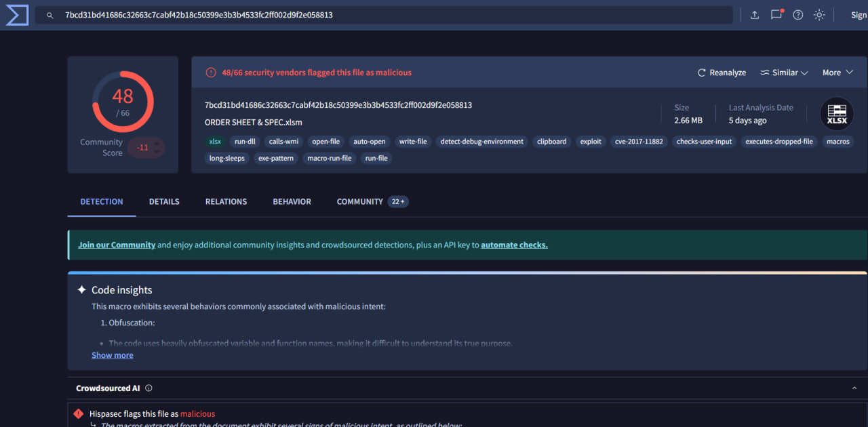Click the upload file icon
The height and width of the screenshot is (427, 868).
754,14
